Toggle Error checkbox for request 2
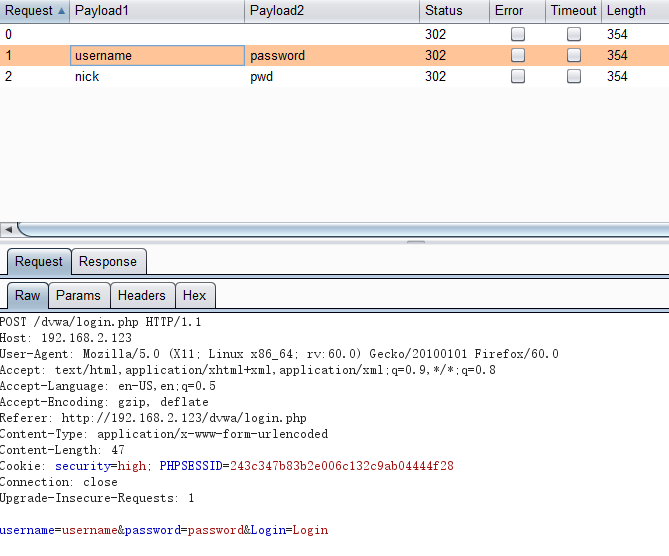 [518, 76]
